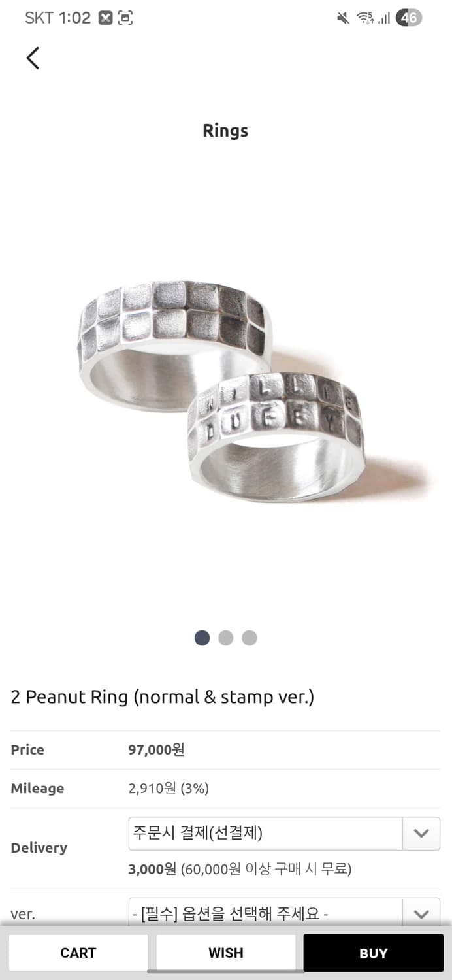
Task: Tap the SKT clock in status bar
Action: (57, 18)
